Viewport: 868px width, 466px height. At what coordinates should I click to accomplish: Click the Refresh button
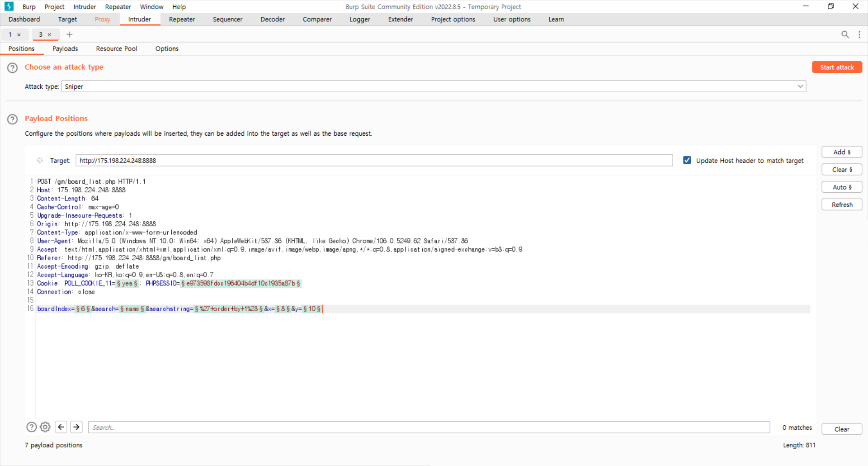842,205
